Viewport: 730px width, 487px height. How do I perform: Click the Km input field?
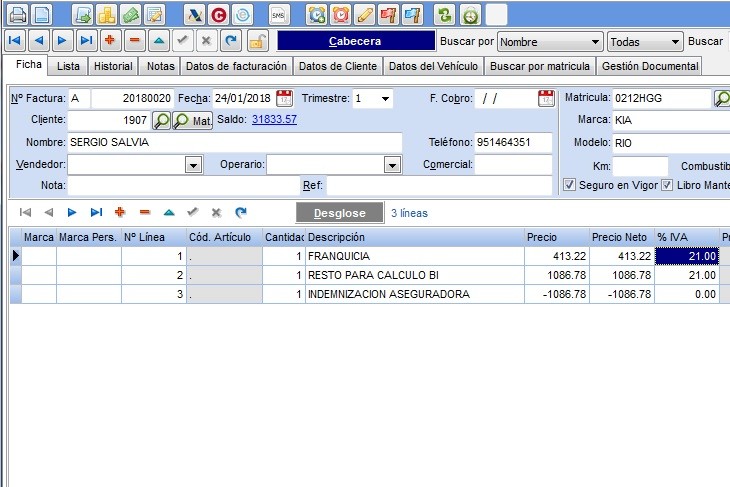point(640,166)
